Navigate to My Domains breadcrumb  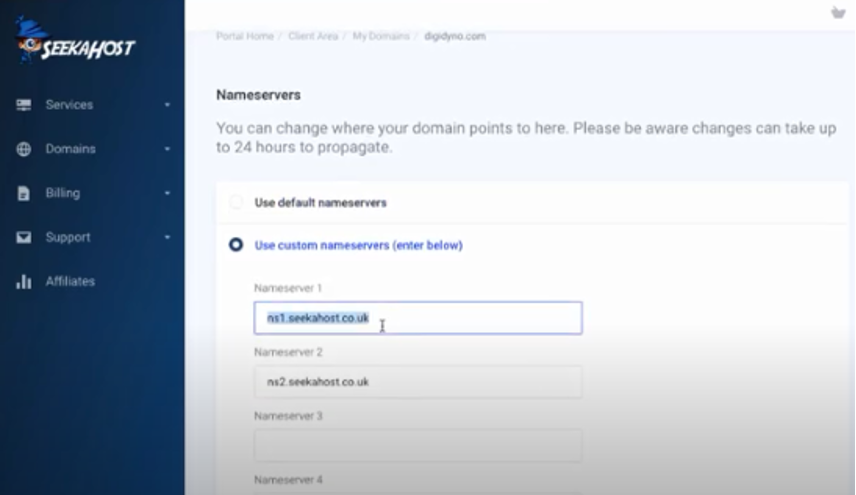pos(381,36)
